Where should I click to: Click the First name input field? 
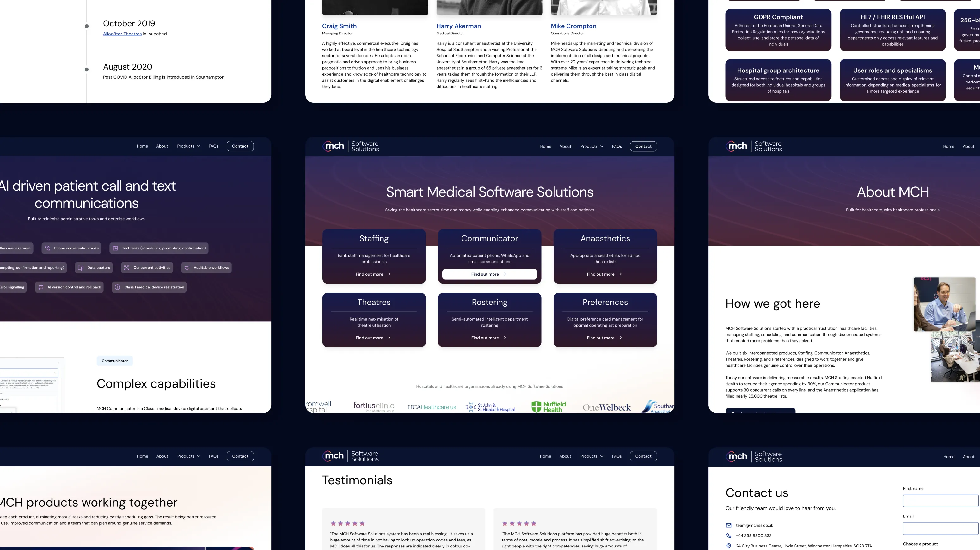pyautogui.click(x=940, y=501)
